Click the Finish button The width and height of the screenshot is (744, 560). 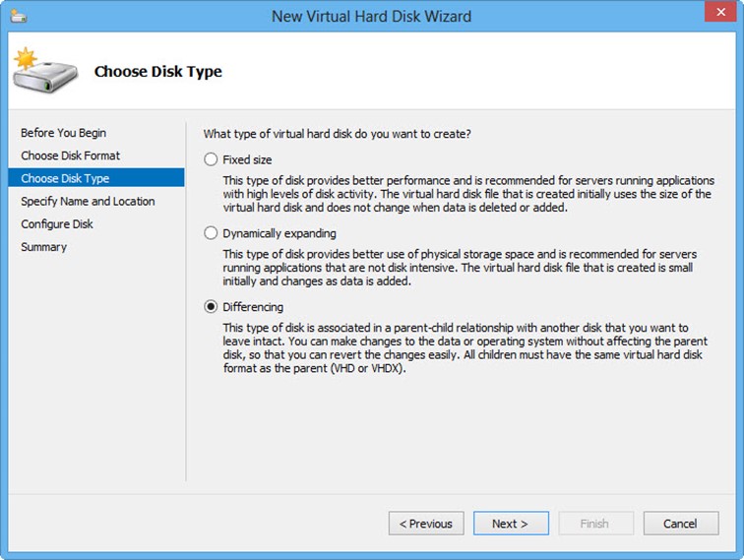(596, 524)
